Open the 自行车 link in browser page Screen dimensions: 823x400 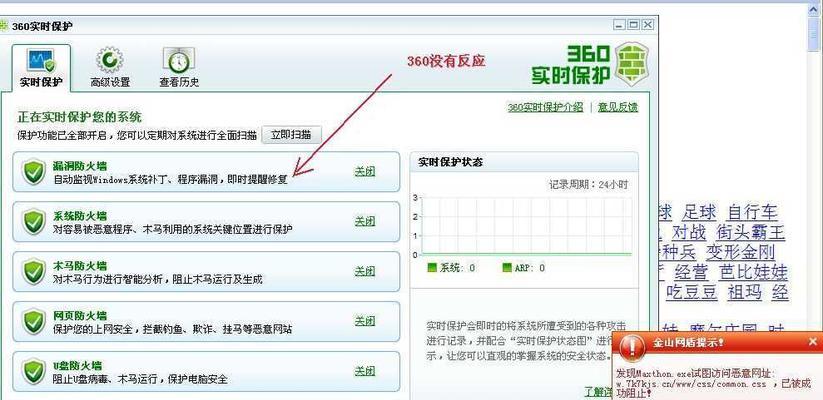[x=752, y=213]
